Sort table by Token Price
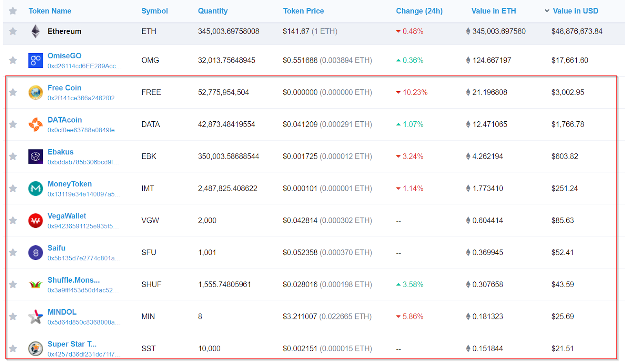 click(x=303, y=11)
